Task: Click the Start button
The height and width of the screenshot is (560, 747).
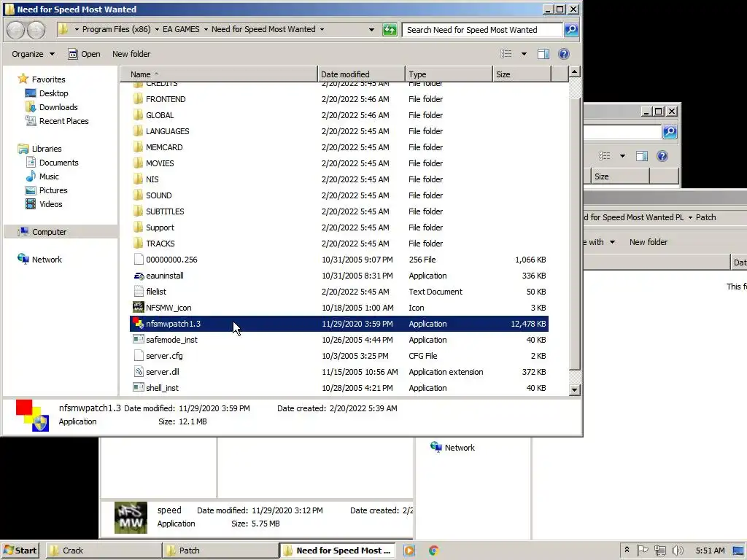Action: [20, 551]
